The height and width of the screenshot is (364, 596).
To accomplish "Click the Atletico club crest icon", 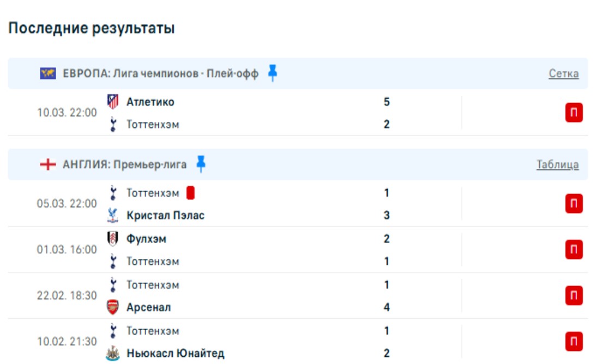I will (x=113, y=101).
